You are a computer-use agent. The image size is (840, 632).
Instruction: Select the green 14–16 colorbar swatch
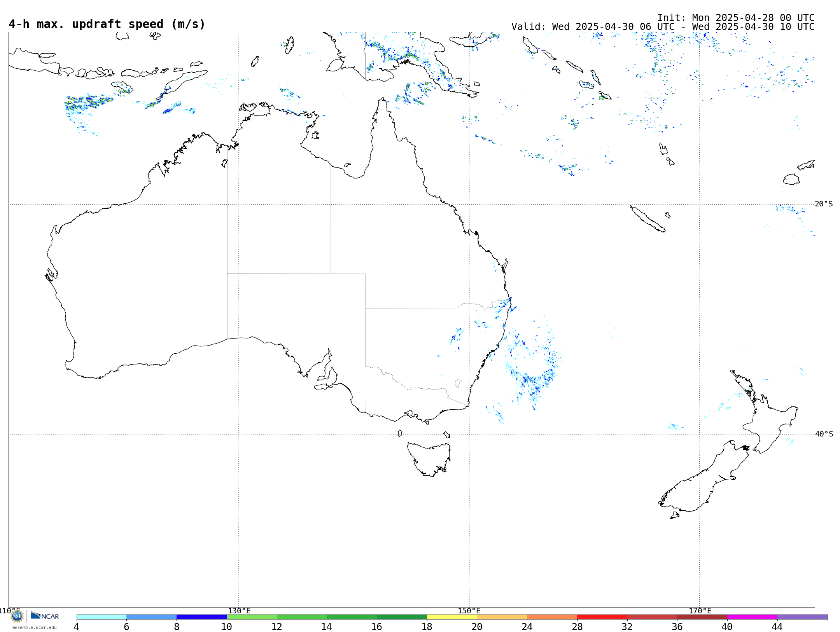pos(352,617)
